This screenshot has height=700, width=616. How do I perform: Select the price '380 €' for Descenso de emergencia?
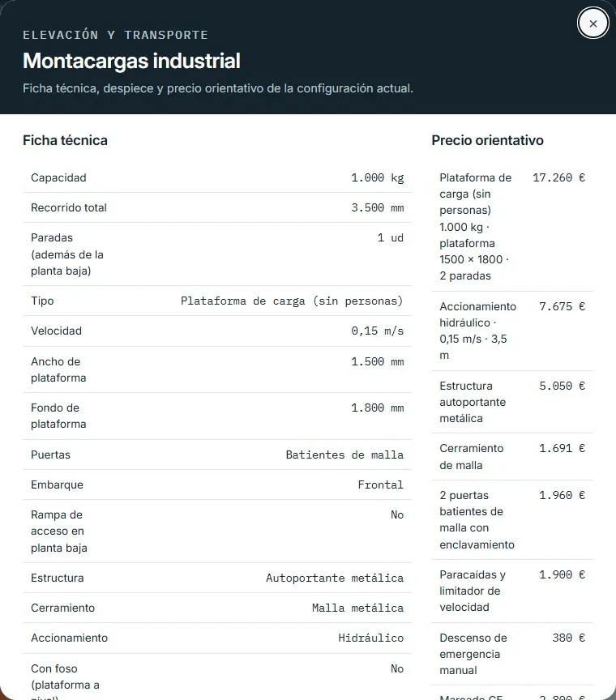(568, 638)
